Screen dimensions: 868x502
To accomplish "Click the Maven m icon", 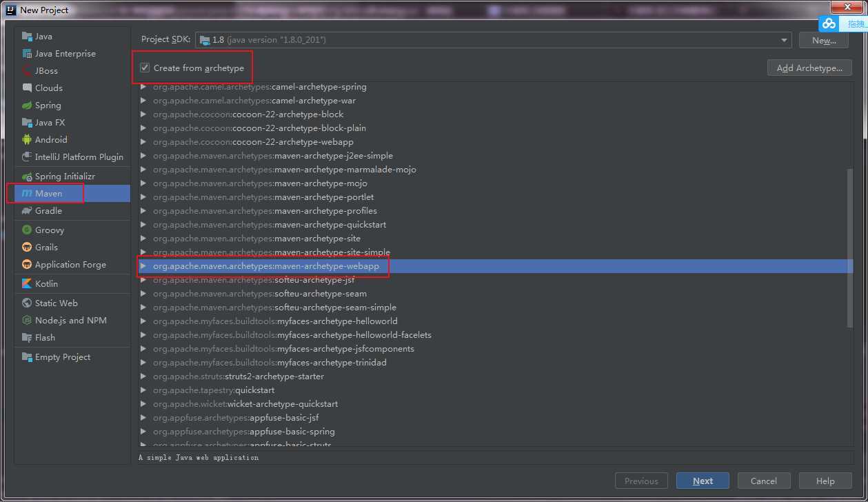I will point(27,194).
